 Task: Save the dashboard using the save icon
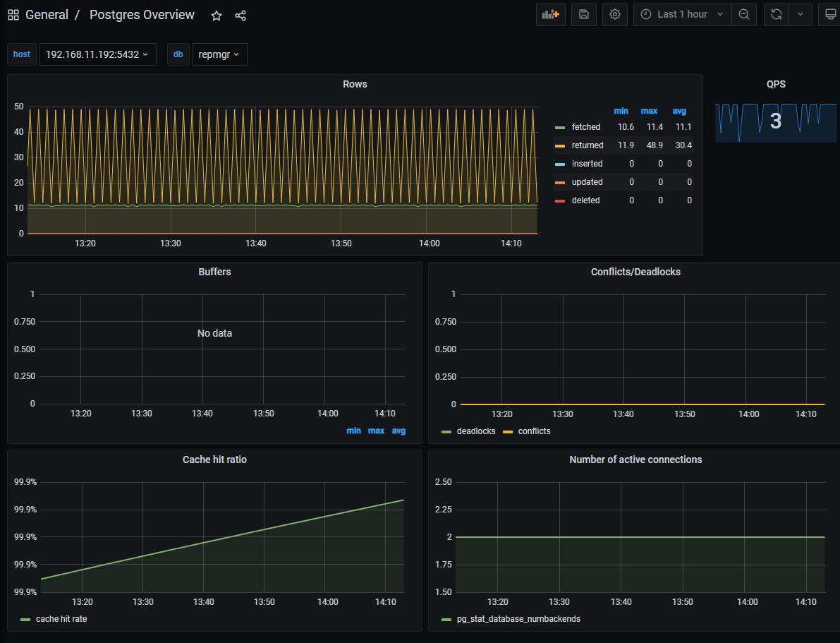pos(583,14)
